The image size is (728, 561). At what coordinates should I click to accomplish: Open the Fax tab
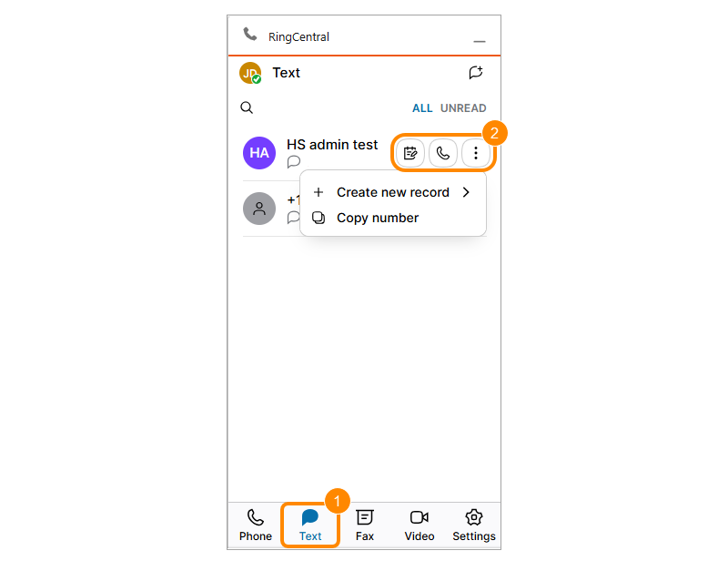pyautogui.click(x=365, y=525)
